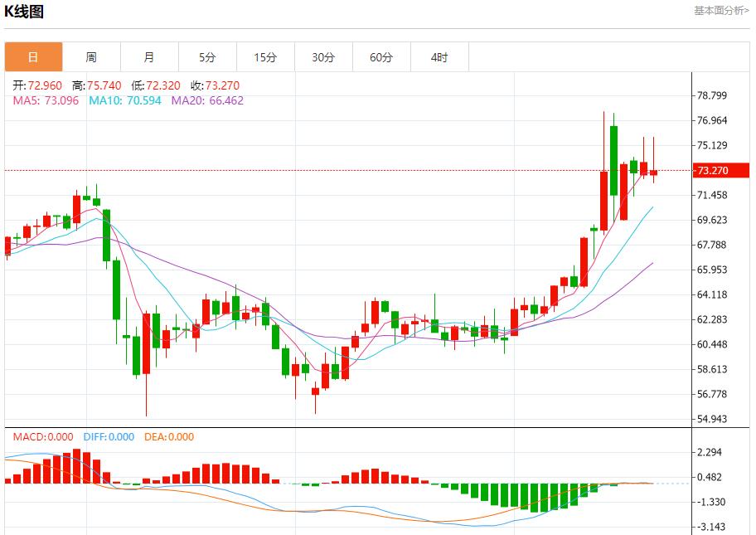Select the 5分 interval
The height and width of the screenshot is (535, 756).
click(207, 56)
